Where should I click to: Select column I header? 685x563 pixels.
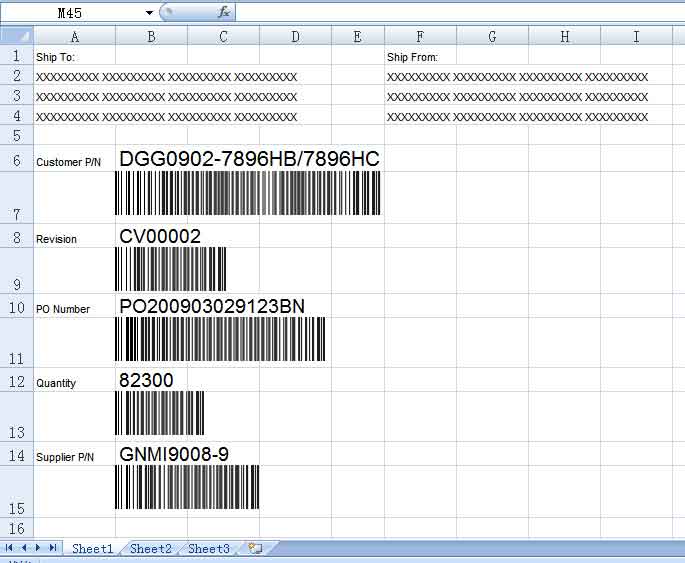pos(637,36)
